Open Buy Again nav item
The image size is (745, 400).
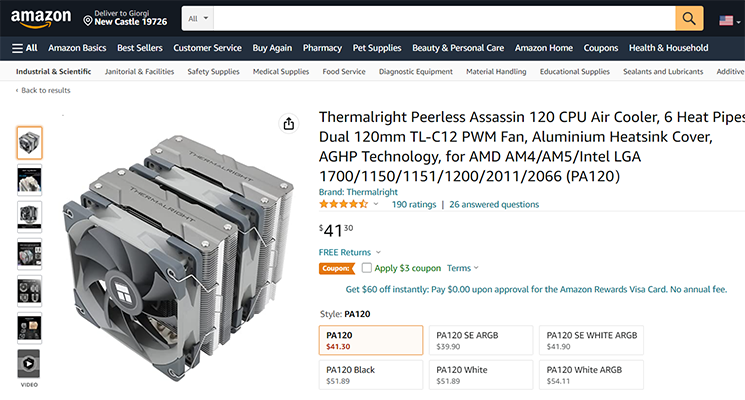272,48
